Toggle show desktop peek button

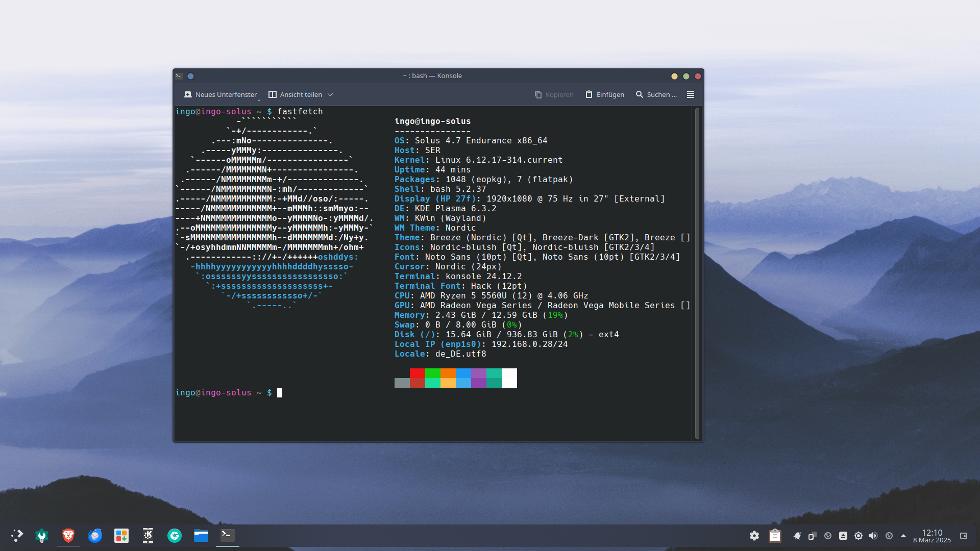[964, 536]
